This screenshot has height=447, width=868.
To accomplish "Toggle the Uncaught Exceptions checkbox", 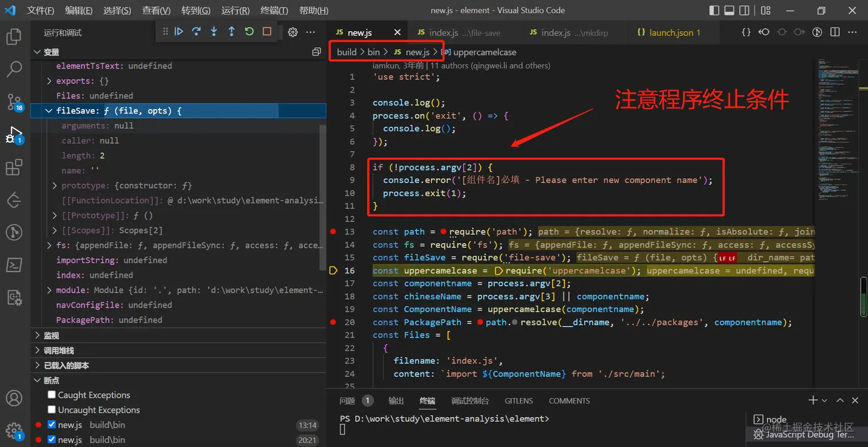I will click(52, 410).
